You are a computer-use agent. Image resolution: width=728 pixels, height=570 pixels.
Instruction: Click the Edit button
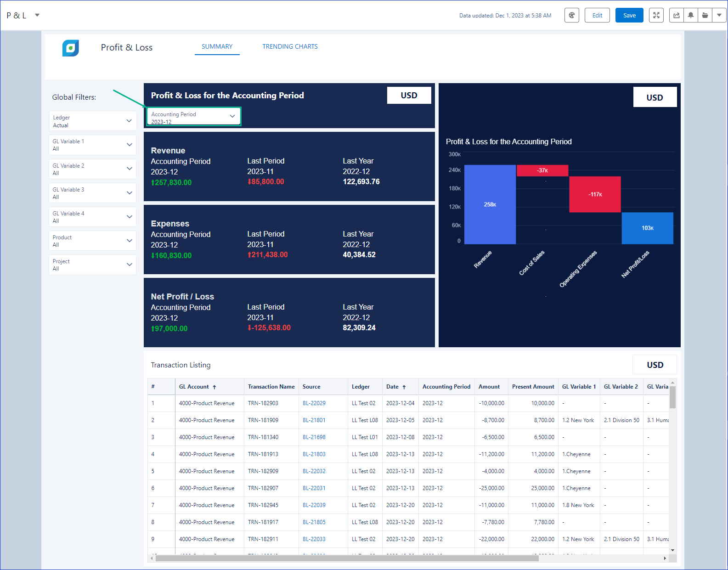point(597,15)
